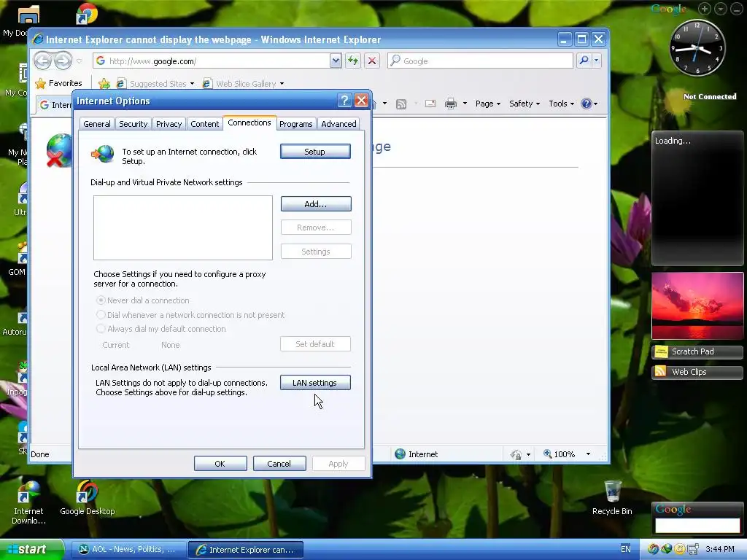
Task: Click the Add... button
Action: (315, 204)
